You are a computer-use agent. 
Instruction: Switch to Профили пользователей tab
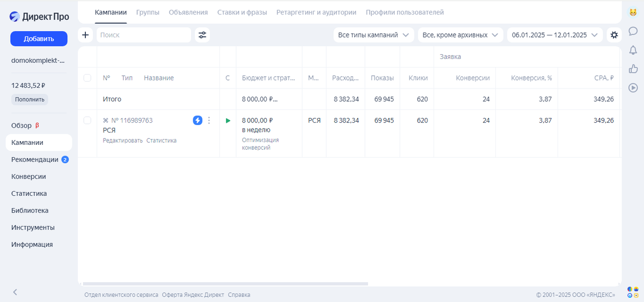coord(405,12)
